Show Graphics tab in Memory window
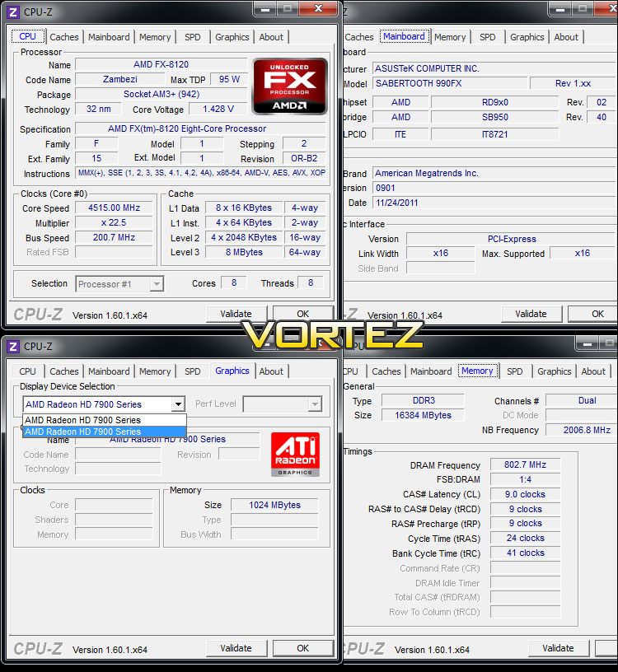The height and width of the screenshot is (672, 618). (x=554, y=371)
